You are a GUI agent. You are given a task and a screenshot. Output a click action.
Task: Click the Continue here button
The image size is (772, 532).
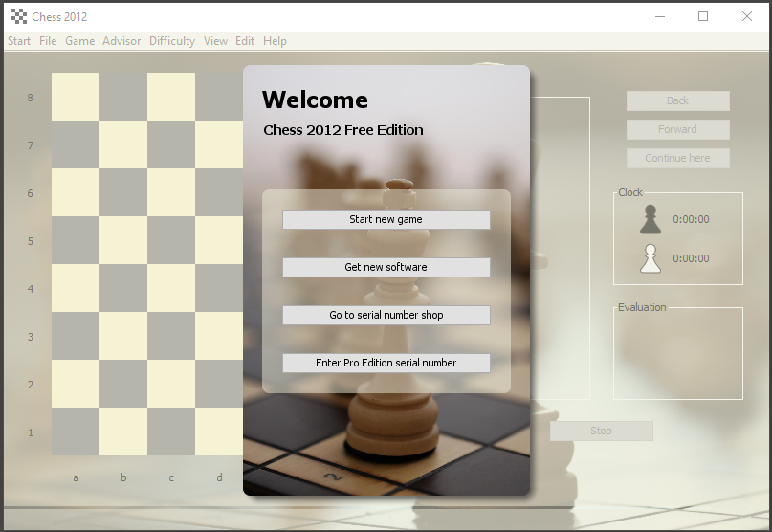[677, 158]
